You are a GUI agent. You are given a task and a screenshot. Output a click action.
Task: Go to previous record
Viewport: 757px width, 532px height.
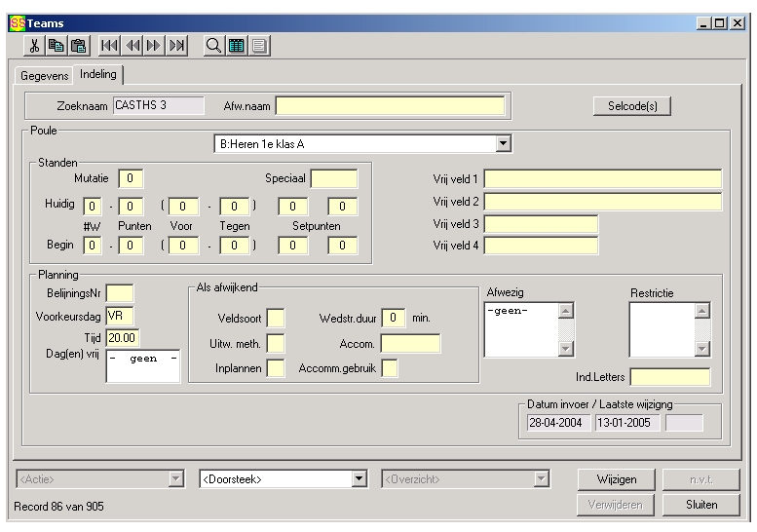133,45
